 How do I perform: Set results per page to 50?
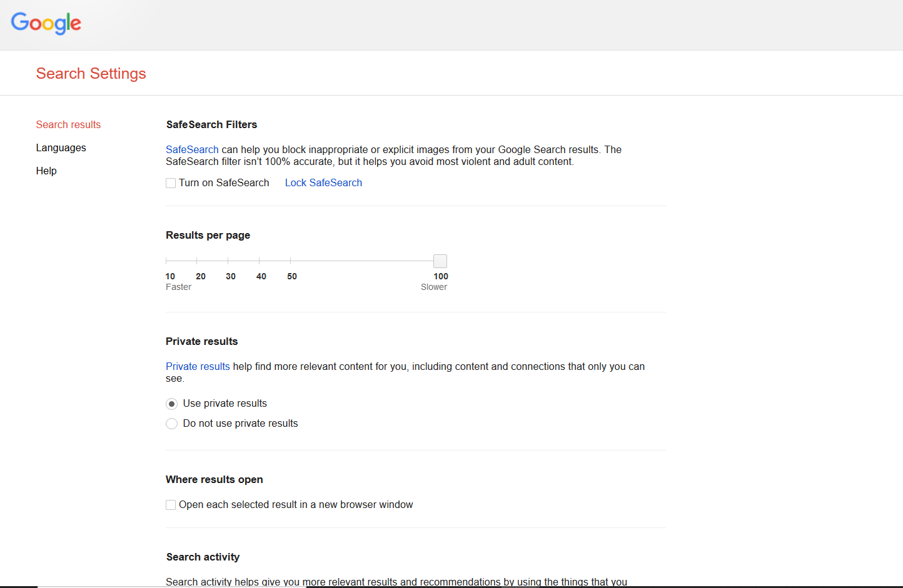pos(292,276)
